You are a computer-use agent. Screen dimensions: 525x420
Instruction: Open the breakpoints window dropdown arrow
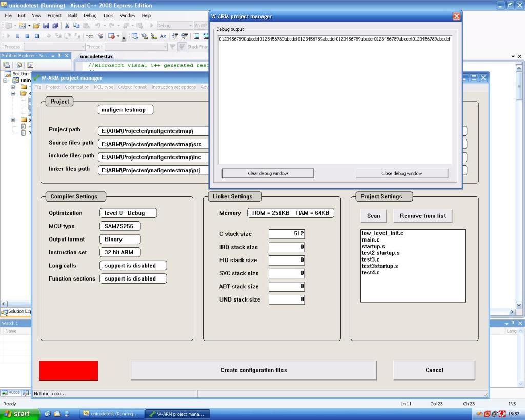coord(118,36)
